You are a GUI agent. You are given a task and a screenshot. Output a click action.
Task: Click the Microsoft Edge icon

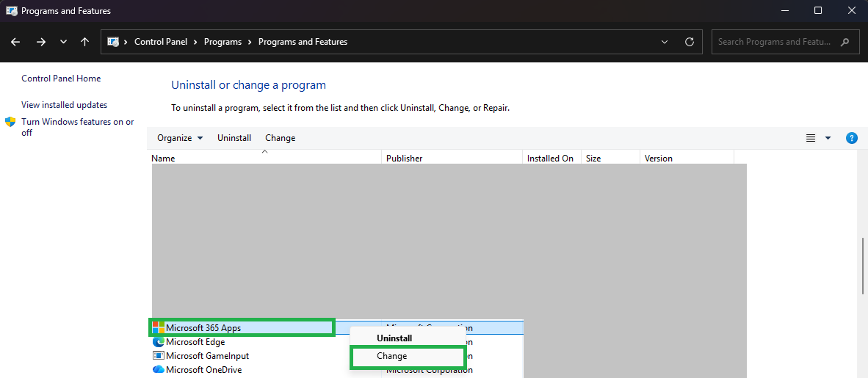coord(159,342)
